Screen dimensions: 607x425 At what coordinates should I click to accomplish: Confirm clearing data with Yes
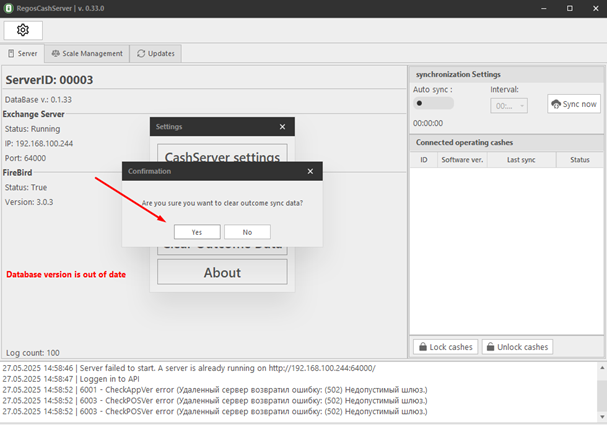point(196,231)
